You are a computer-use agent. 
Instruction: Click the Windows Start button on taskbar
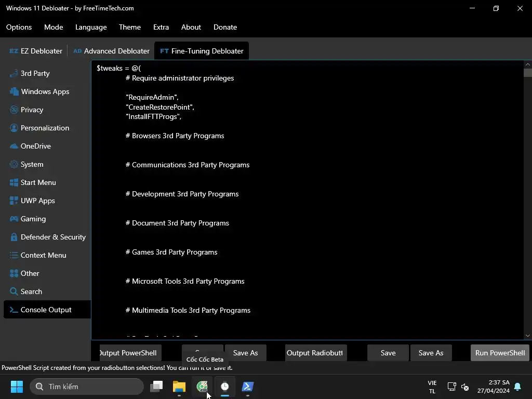17,387
